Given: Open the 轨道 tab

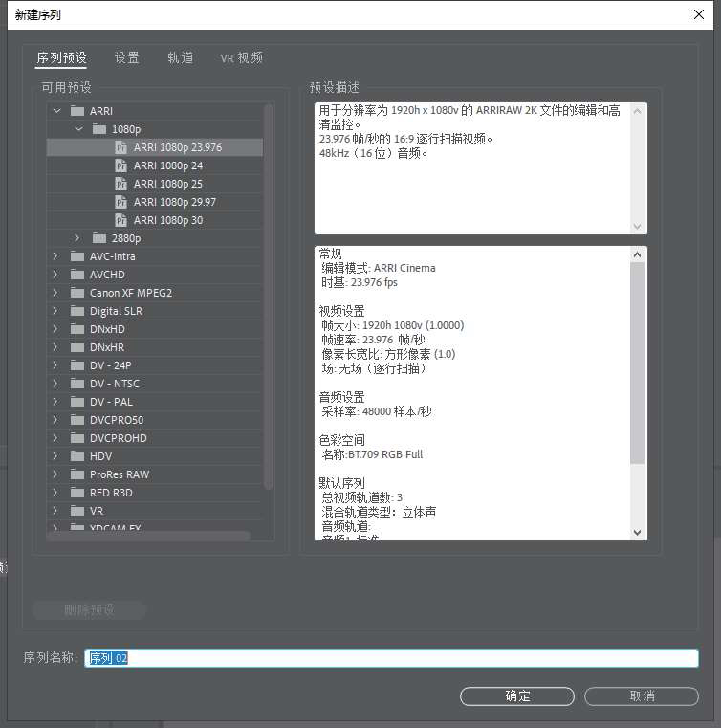Looking at the screenshot, I should click(x=180, y=58).
